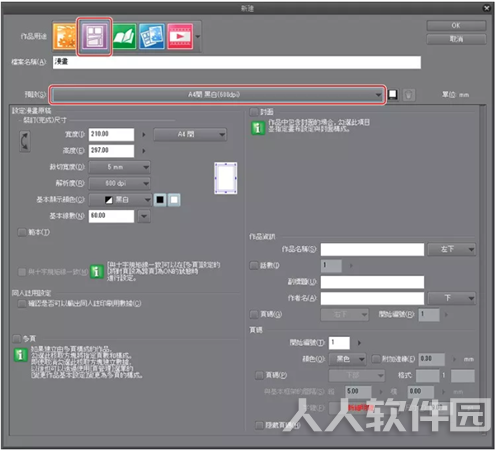496x450 pixels.
Task: Click the page start number field showing 1
Action: click(339, 343)
